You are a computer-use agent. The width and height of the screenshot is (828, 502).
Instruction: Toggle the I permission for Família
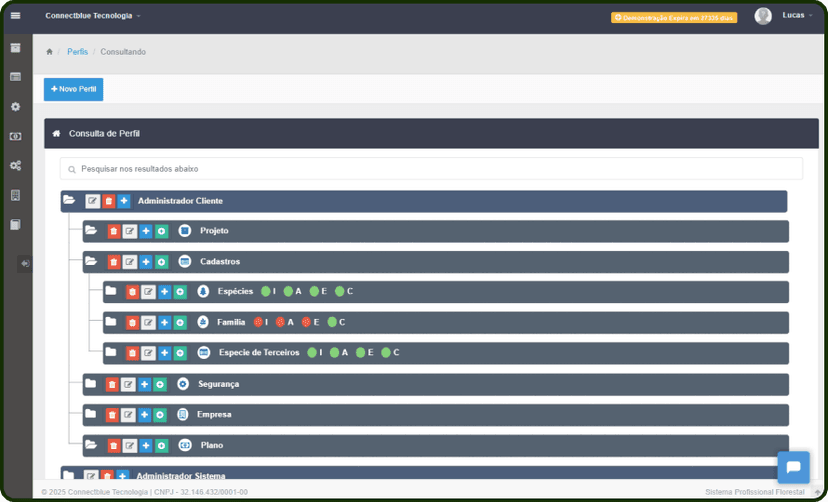coord(258,323)
